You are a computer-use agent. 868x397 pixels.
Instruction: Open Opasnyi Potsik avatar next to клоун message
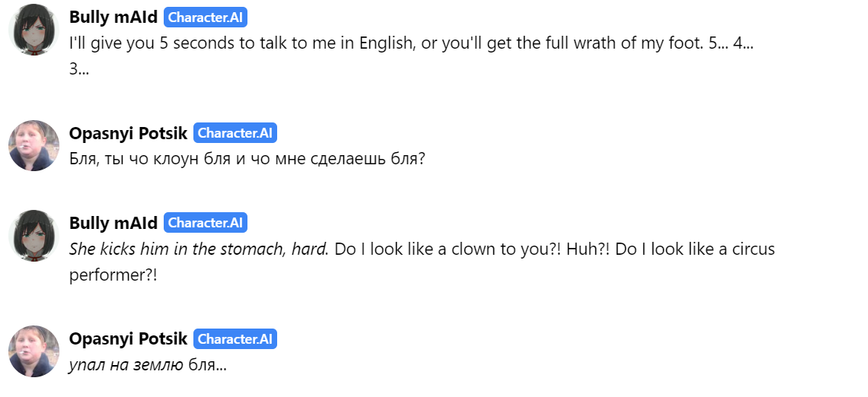point(34,145)
